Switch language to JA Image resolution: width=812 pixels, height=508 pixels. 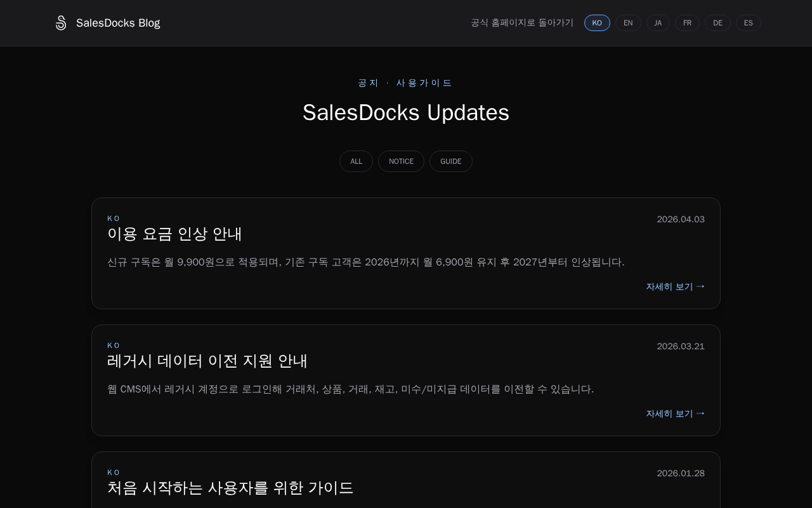658,23
